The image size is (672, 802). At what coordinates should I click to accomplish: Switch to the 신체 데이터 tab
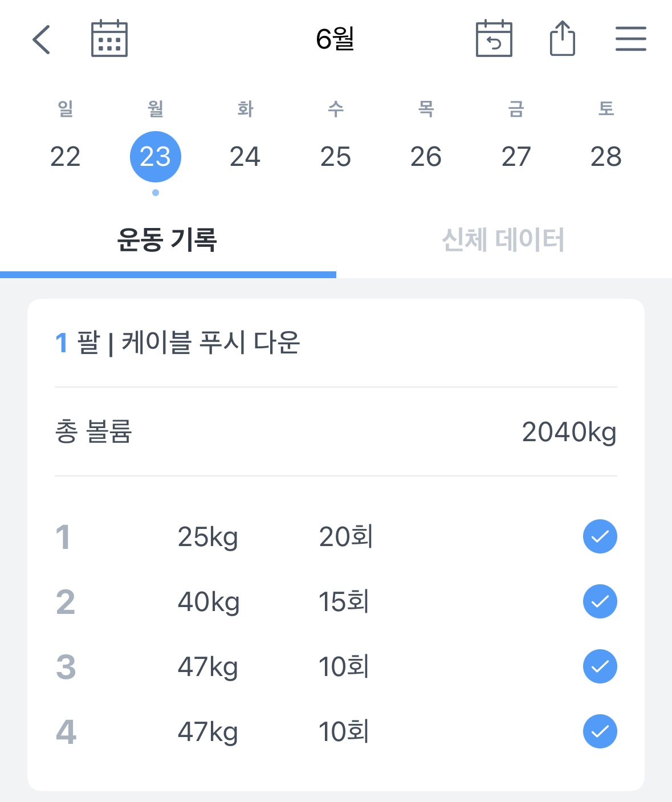click(504, 239)
